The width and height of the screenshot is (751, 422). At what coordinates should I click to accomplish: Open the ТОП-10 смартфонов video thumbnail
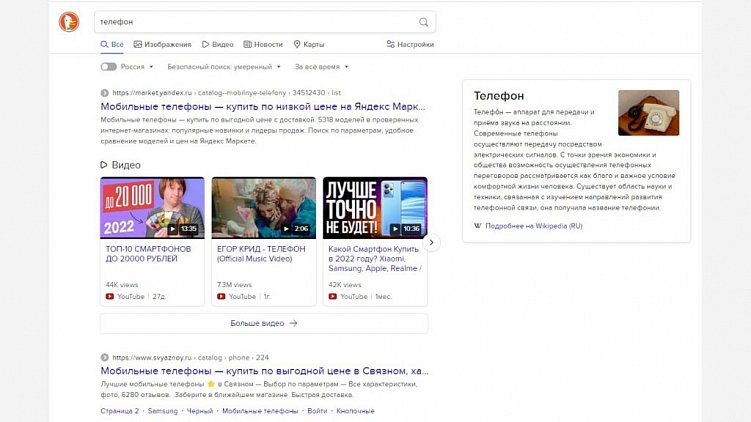(x=152, y=208)
